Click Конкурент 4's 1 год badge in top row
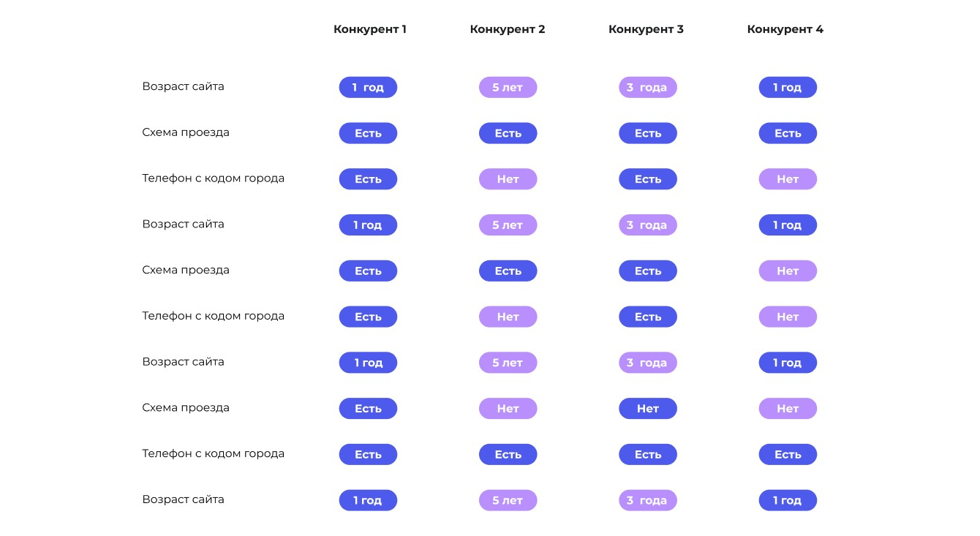Image resolution: width=980 pixels, height=536 pixels. coord(788,88)
